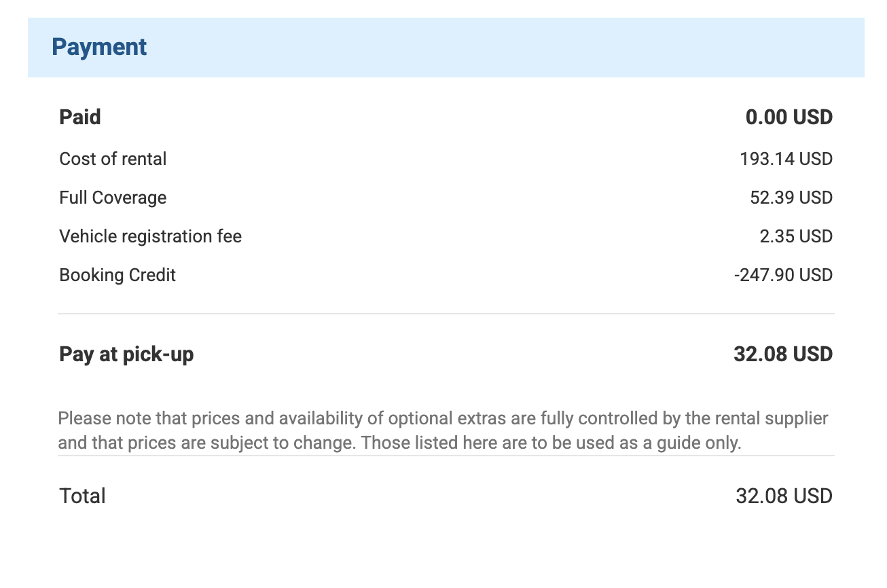Click the Full Coverage line item
Screen dimensions: 887x588
[113, 198]
